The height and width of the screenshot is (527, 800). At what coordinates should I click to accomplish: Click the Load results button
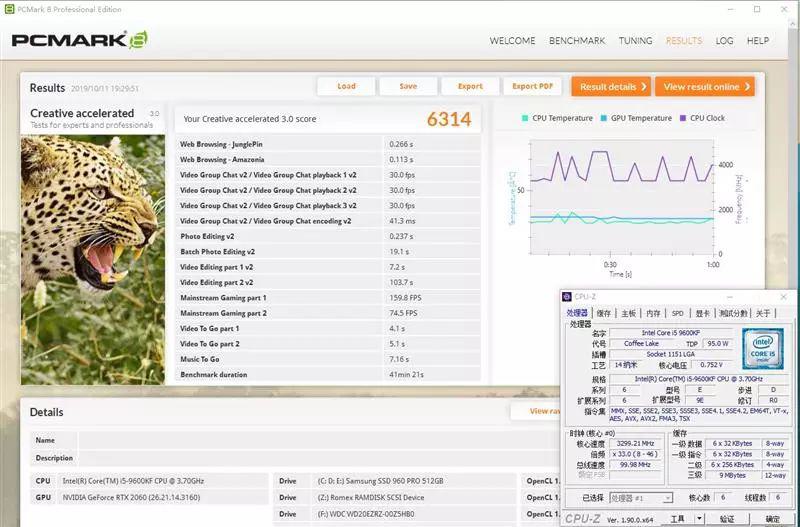346,86
